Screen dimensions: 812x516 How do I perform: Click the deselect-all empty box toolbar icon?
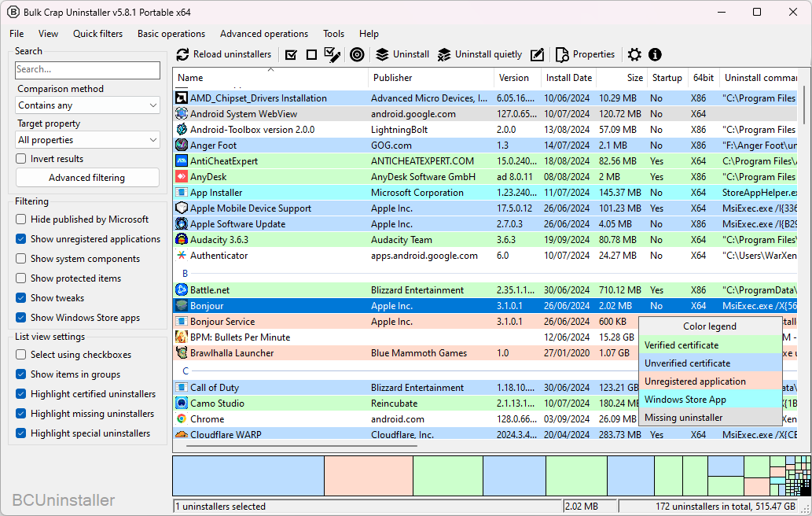click(x=311, y=54)
